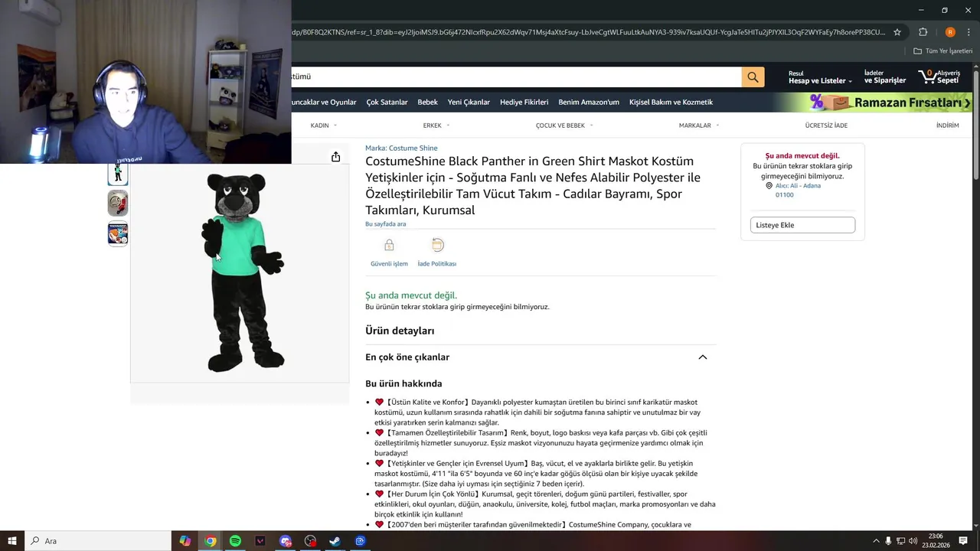Screen dimensions: 980x551
Task: Click the Amazon search input field
Action: pos(516,77)
